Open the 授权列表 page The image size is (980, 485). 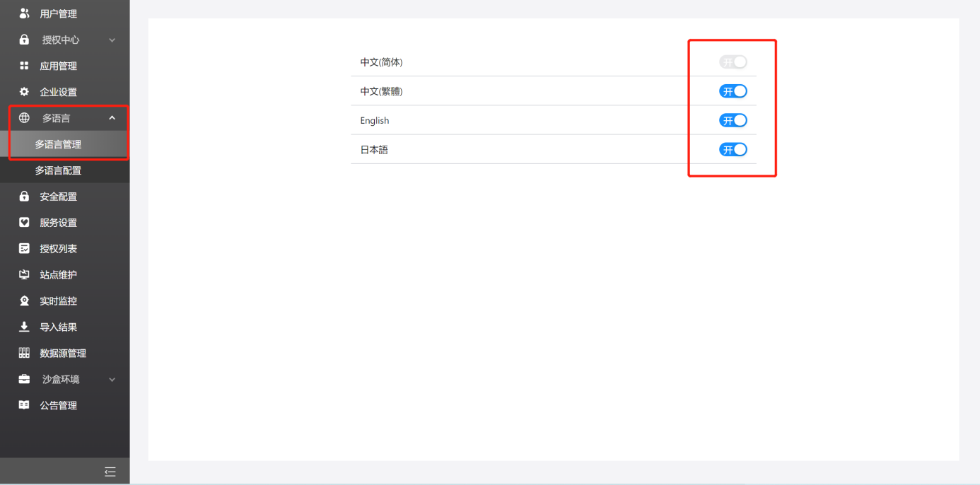[x=59, y=248]
